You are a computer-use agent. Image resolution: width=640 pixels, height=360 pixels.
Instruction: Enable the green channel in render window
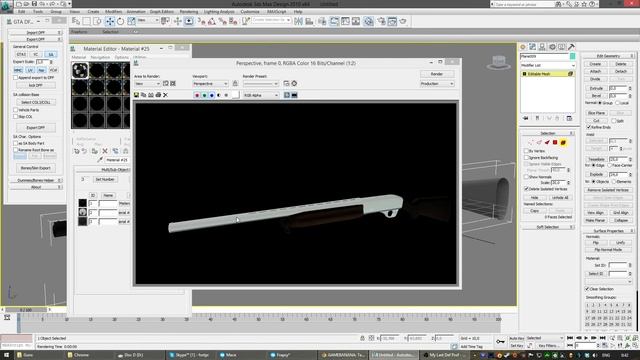coord(204,95)
